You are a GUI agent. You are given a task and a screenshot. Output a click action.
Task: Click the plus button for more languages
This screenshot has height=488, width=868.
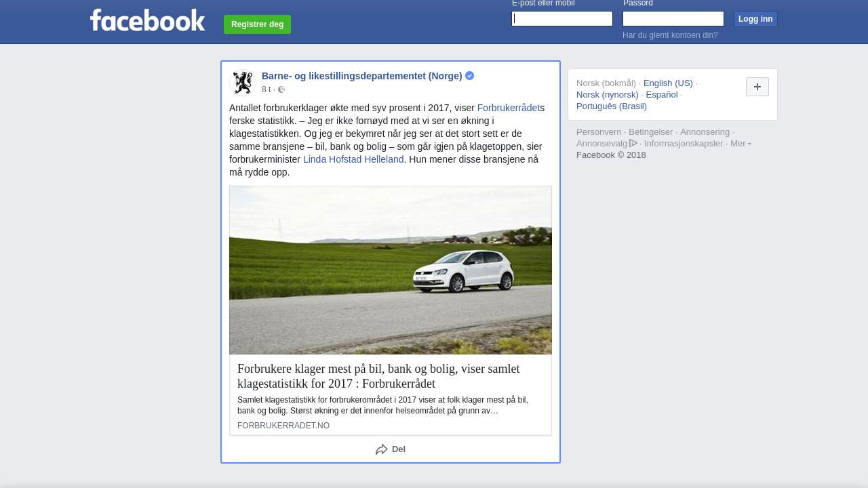coord(757,87)
